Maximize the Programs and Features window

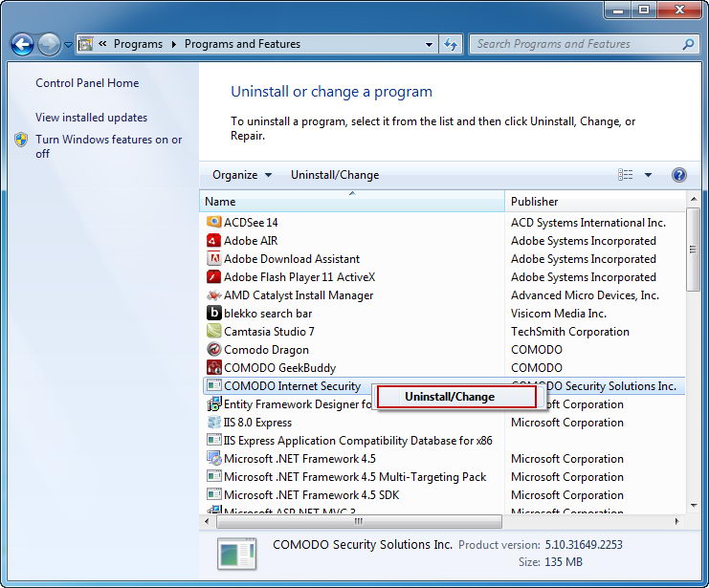click(x=644, y=10)
